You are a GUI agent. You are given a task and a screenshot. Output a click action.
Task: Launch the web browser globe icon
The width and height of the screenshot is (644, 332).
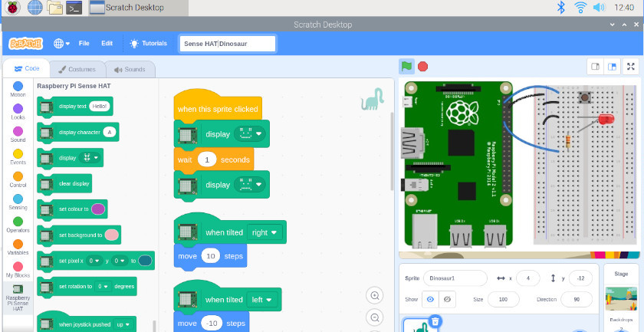[x=35, y=8]
